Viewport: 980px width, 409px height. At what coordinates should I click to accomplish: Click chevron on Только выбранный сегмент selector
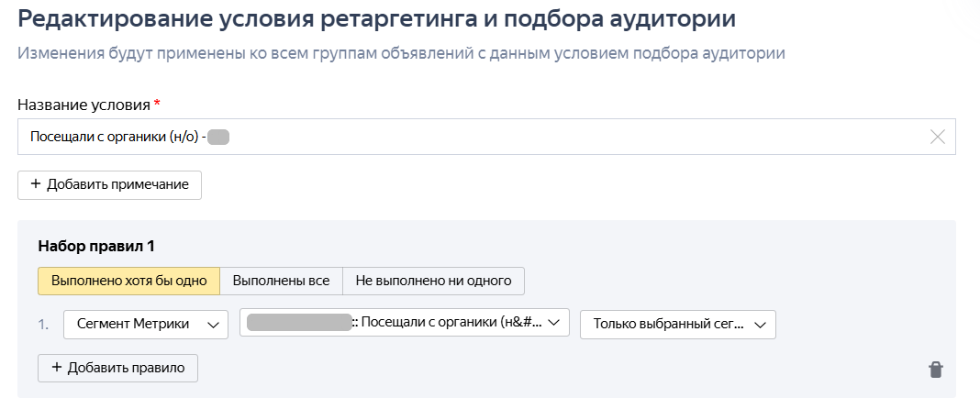[760, 325]
